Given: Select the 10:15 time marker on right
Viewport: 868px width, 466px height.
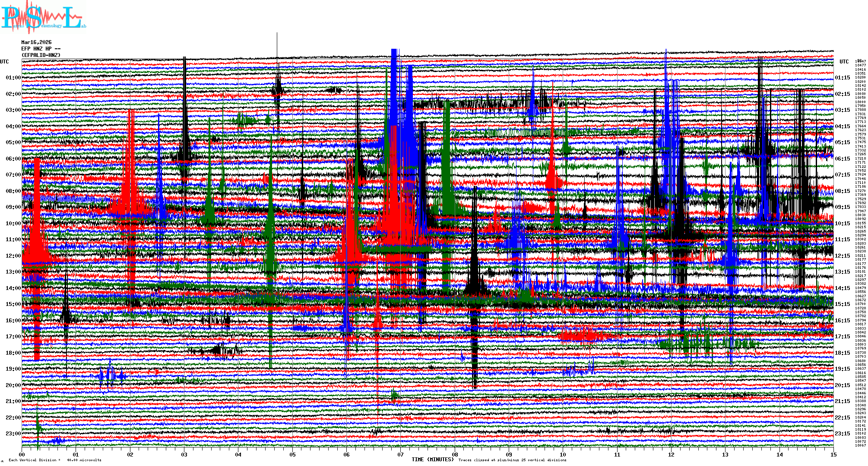Looking at the screenshot, I should (842, 224).
